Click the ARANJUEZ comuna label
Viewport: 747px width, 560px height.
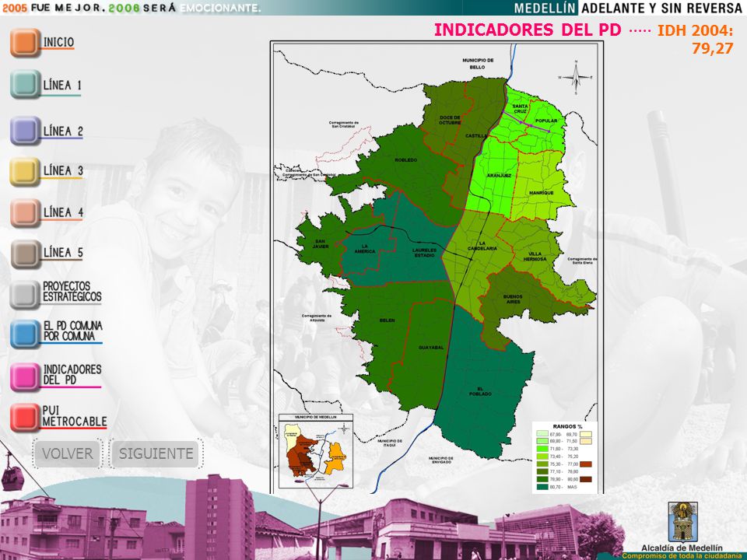499,176
